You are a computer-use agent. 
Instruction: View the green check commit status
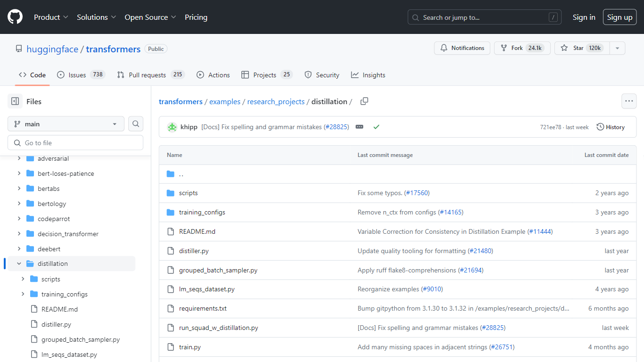point(376,127)
